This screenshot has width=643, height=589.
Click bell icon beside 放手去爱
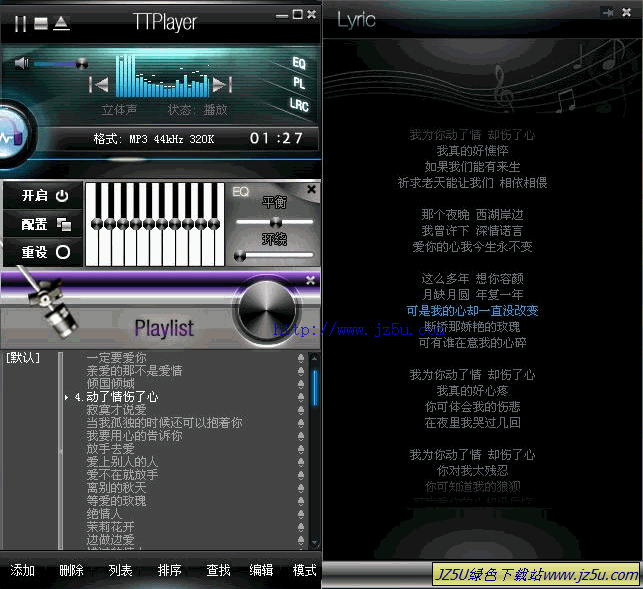(x=301, y=449)
